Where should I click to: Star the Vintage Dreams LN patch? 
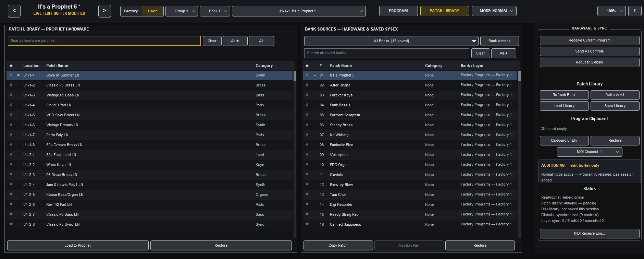point(11,125)
